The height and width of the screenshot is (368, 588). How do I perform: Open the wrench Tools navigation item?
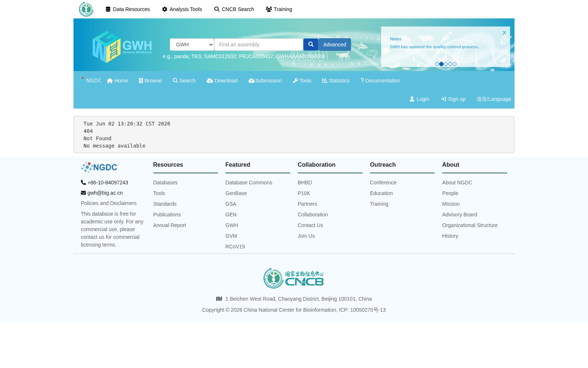pyautogui.click(x=302, y=81)
